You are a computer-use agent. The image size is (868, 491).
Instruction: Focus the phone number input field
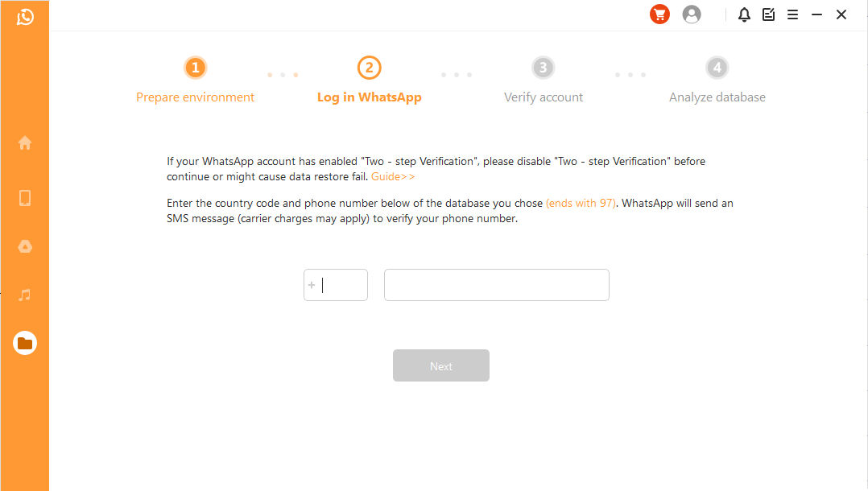(497, 285)
